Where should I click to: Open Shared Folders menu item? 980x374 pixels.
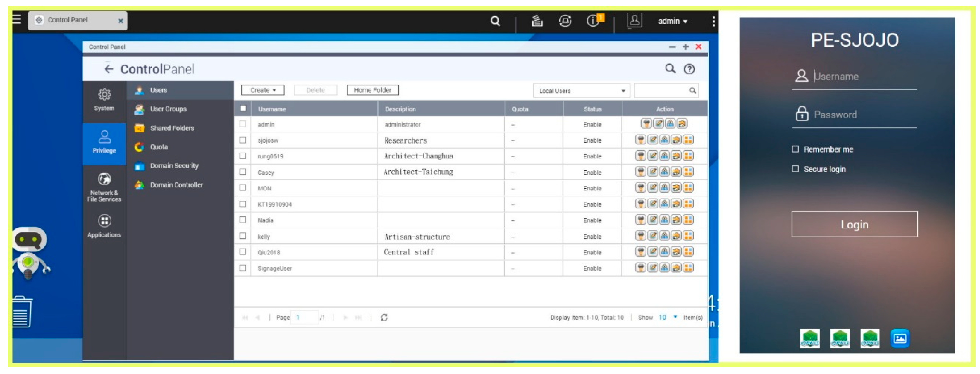click(172, 128)
